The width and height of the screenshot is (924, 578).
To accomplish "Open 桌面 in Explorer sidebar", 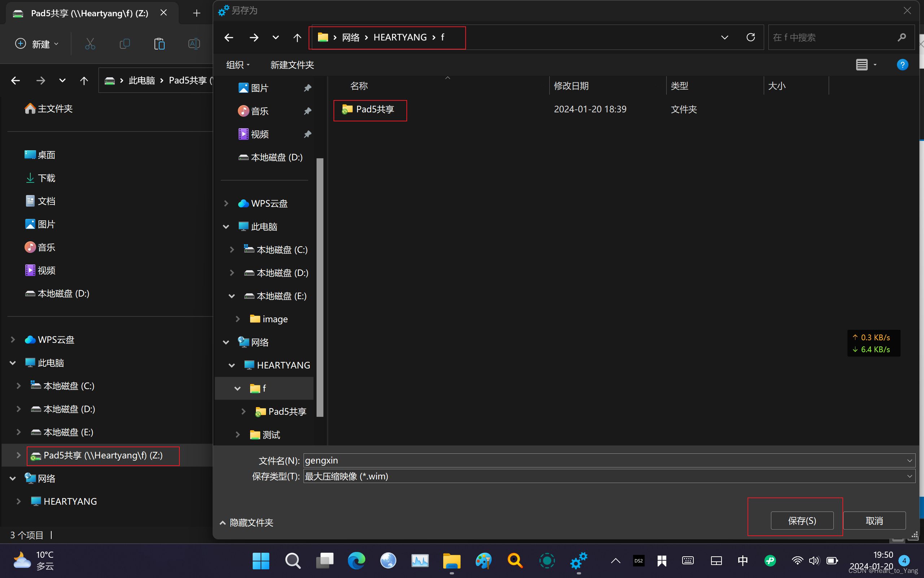I will (40, 155).
